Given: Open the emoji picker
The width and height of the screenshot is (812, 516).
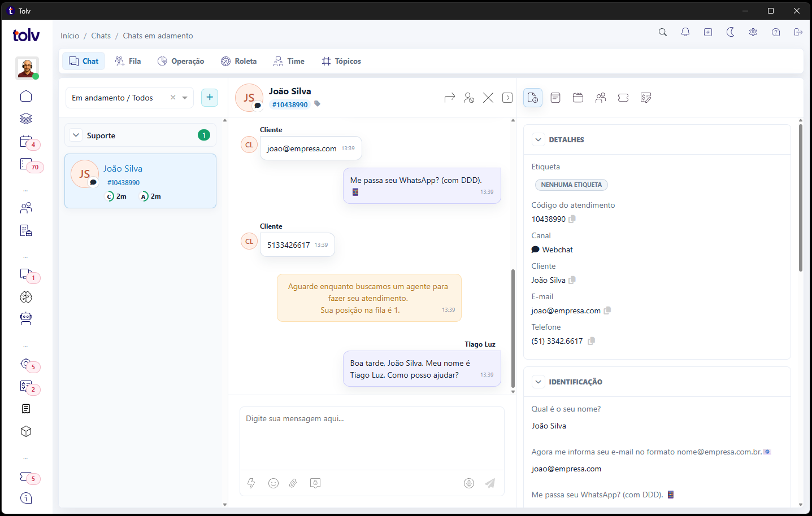Looking at the screenshot, I should click(x=273, y=483).
